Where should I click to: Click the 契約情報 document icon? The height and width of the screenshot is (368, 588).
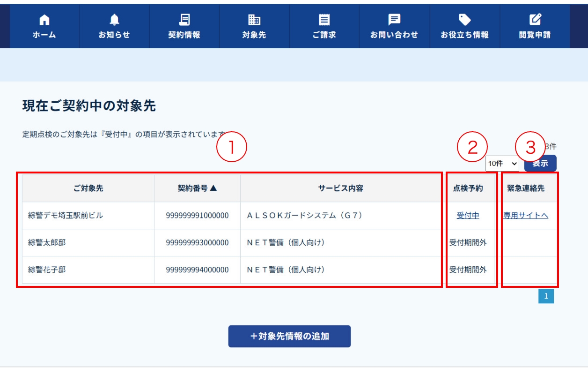click(184, 20)
